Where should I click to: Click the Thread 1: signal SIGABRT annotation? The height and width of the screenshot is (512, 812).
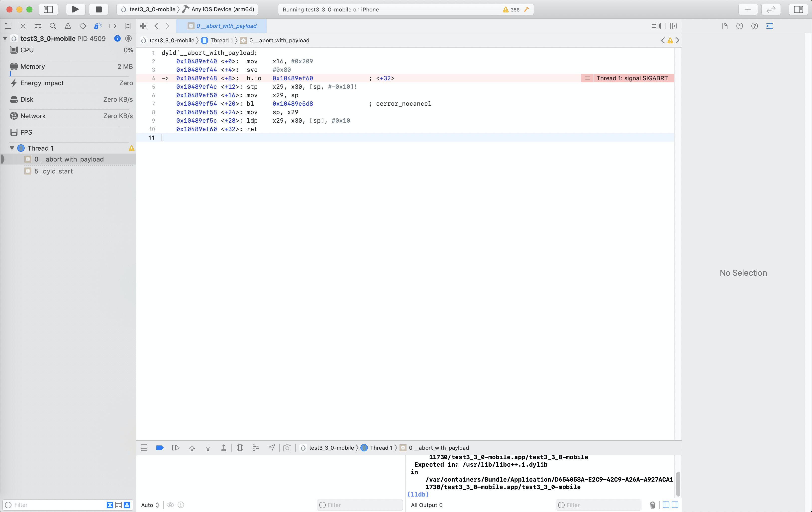[x=632, y=78]
